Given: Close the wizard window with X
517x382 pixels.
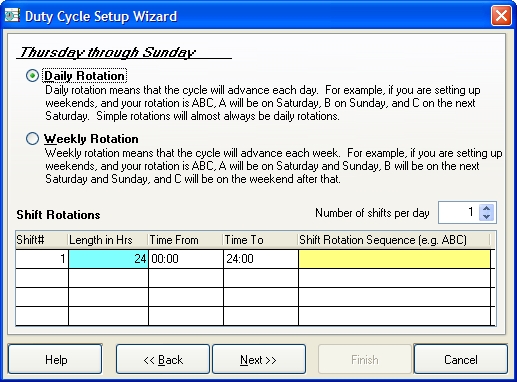Looking at the screenshot, I should point(501,16).
